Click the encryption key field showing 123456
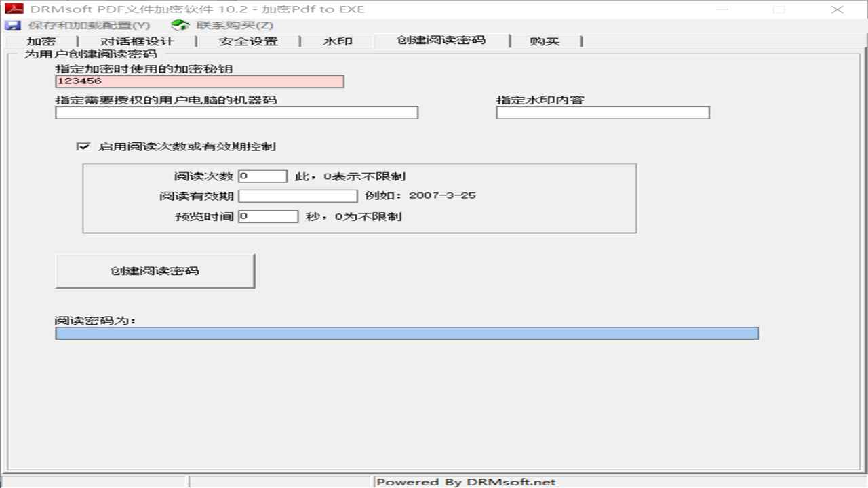The height and width of the screenshot is (488, 868). click(199, 81)
